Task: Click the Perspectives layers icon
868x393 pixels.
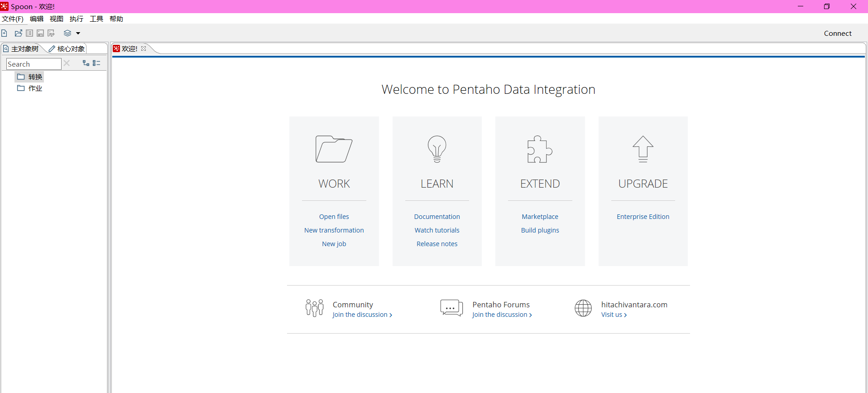Action: pos(67,33)
